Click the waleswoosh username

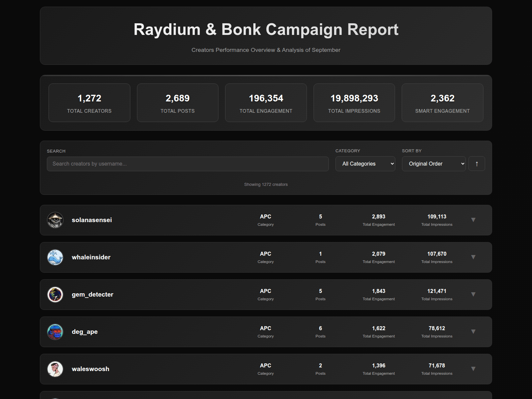tap(90, 369)
